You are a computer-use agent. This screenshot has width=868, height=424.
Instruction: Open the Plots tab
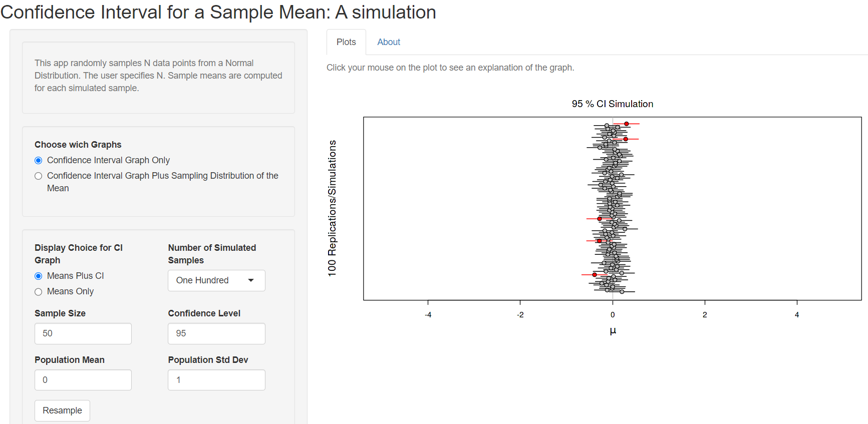346,42
